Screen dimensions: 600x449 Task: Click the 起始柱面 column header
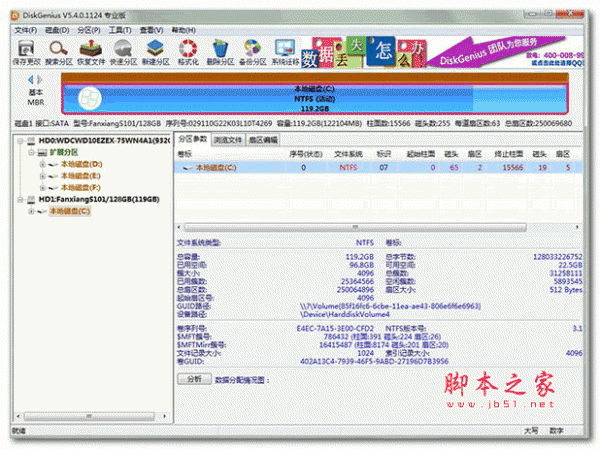tap(421, 154)
